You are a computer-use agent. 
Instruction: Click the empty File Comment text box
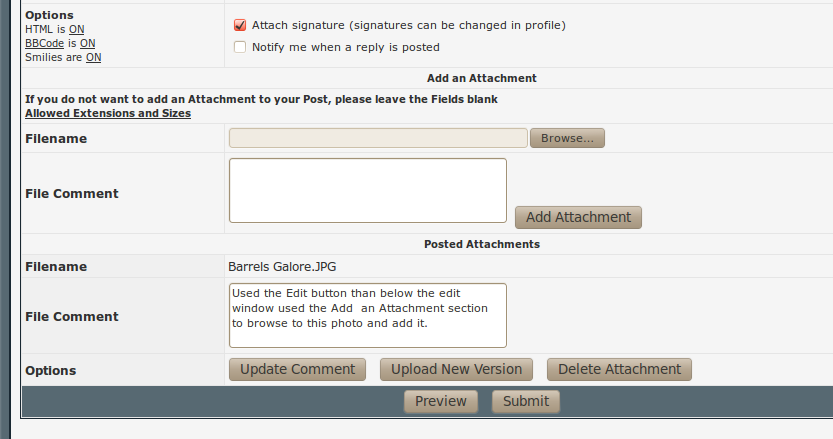click(x=368, y=190)
